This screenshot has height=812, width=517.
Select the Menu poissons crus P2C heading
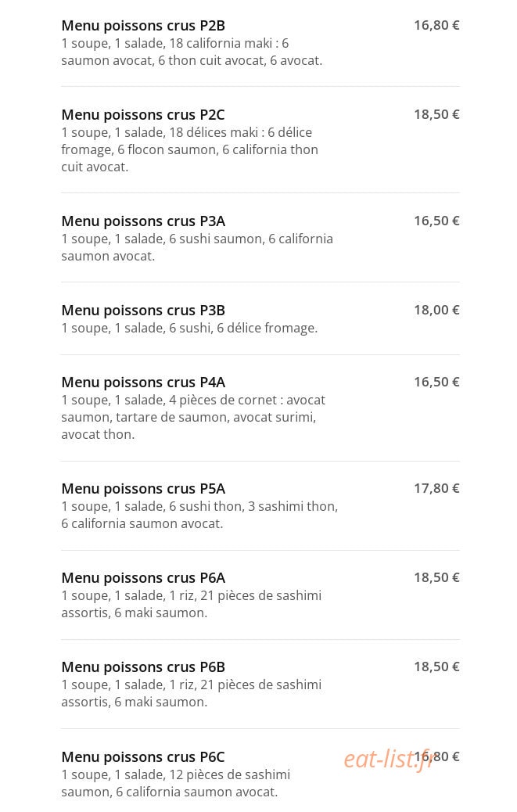tap(143, 114)
